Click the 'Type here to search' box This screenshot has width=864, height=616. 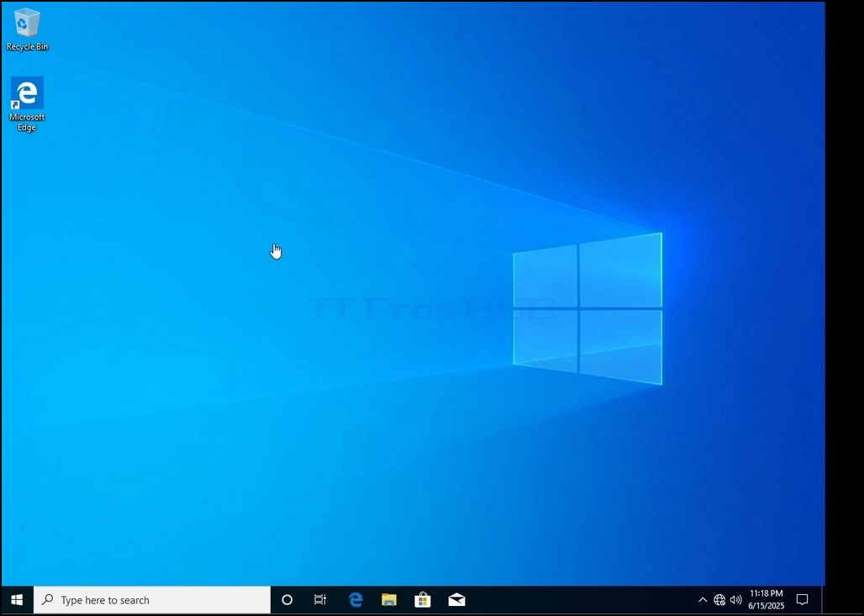(152, 600)
